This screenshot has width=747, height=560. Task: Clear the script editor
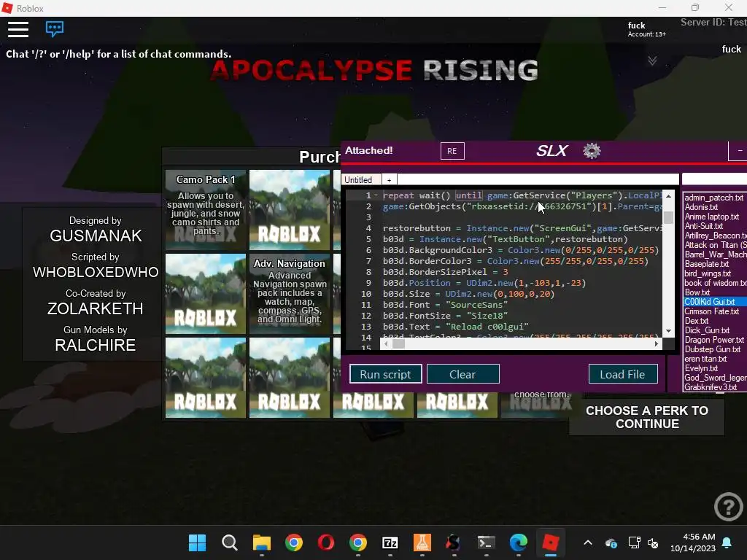462,374
